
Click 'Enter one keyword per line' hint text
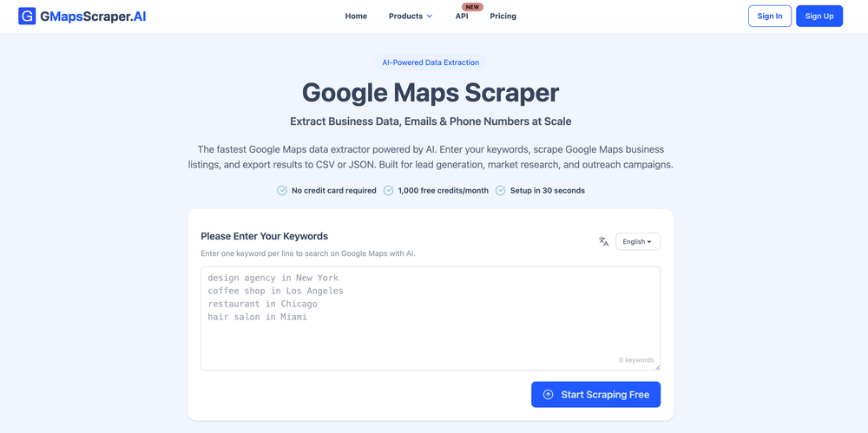tap(308, 253)
